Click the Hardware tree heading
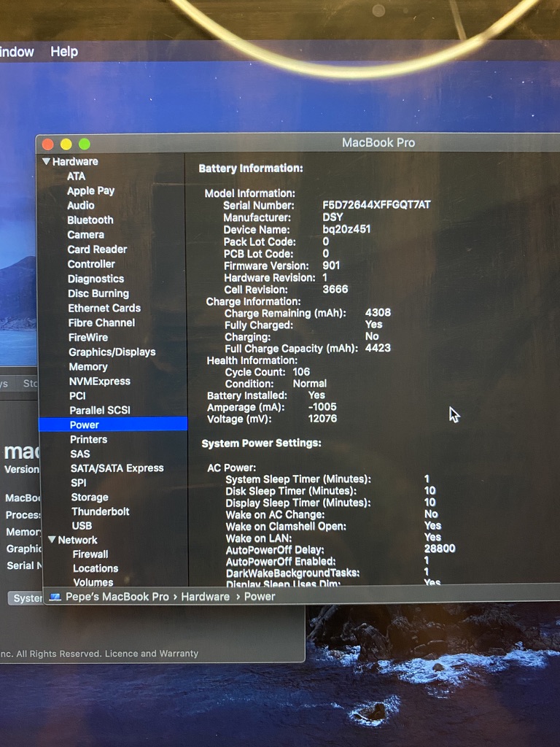 click(x=75, y=161)
